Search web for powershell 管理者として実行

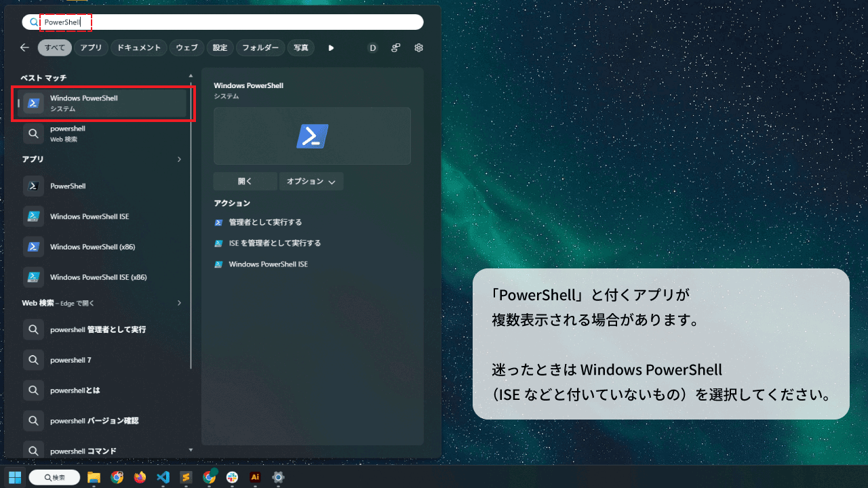(x=102, y=329)
